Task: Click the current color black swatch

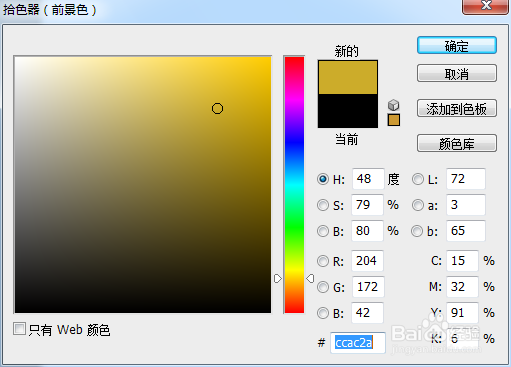Action: point(348,111)
